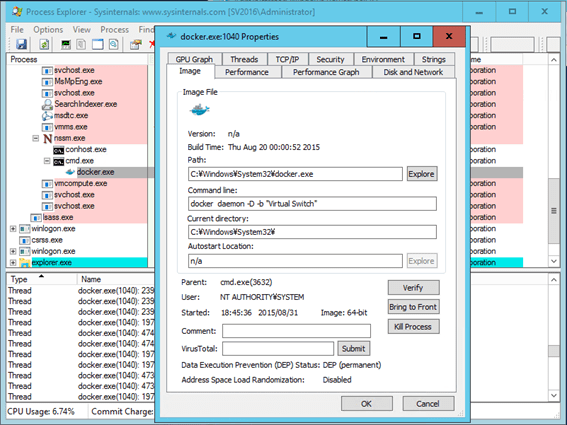Switch to the Environment tab
This screenshot has width=567, height=425.
coord(383,59)
